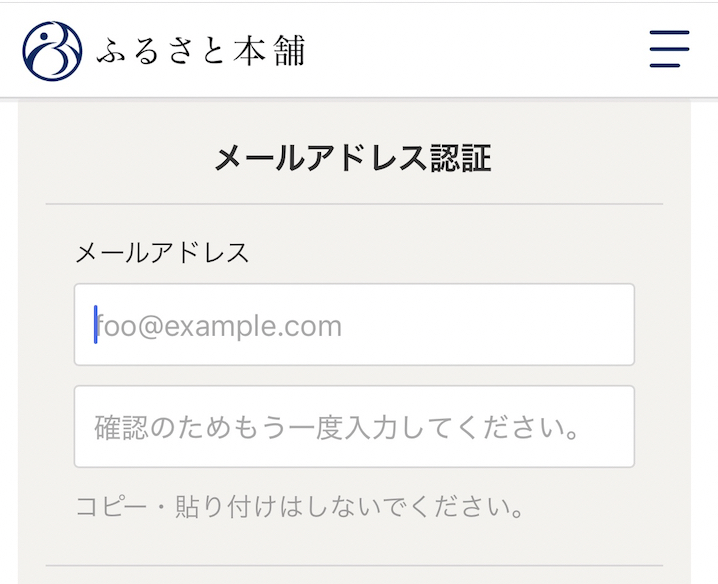Image resolution: width=718 pixels, height=584 pixels.
Task: Open the hamburger menu in the header
Action: 669,49
